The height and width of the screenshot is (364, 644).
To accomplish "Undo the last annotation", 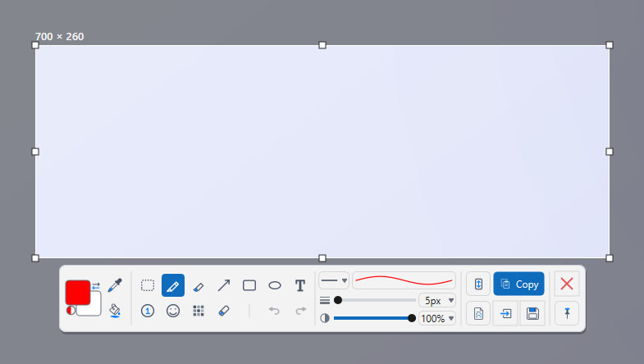I will (274, 311).
